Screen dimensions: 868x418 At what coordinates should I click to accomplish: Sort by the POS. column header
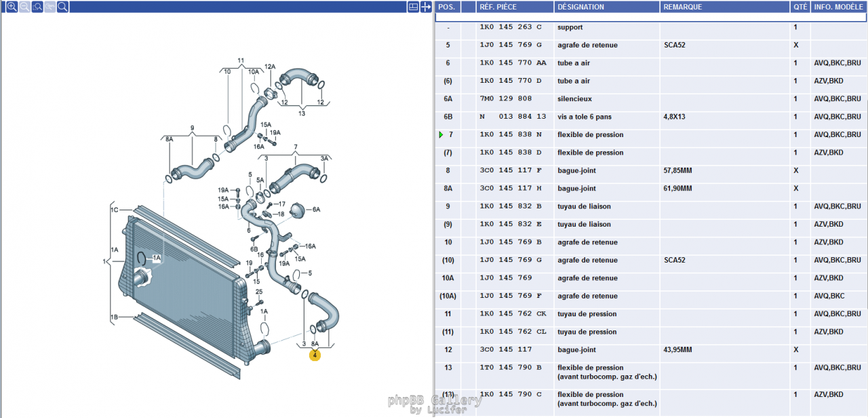pos(447,7)
